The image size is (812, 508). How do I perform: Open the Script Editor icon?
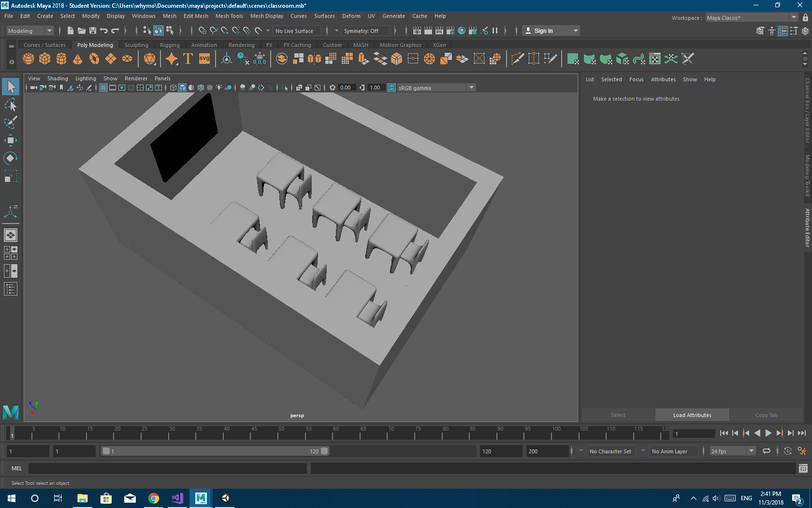point(803,468)
